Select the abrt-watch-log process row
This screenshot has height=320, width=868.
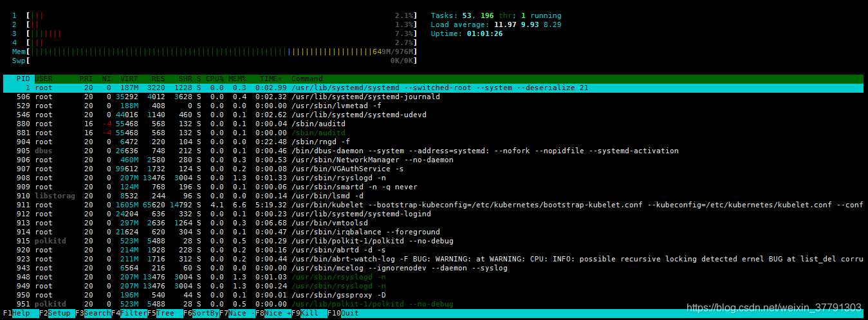(434, 259)
